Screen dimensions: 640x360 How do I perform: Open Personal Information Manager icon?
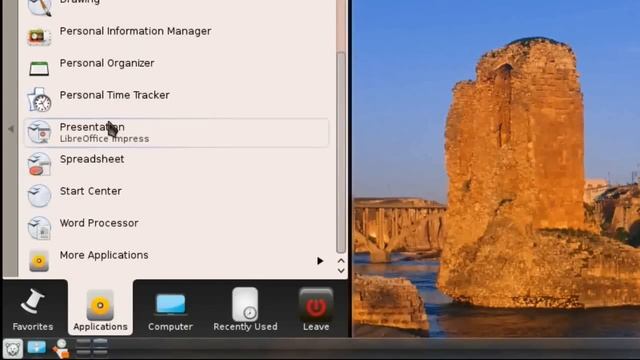click(39, 37)
